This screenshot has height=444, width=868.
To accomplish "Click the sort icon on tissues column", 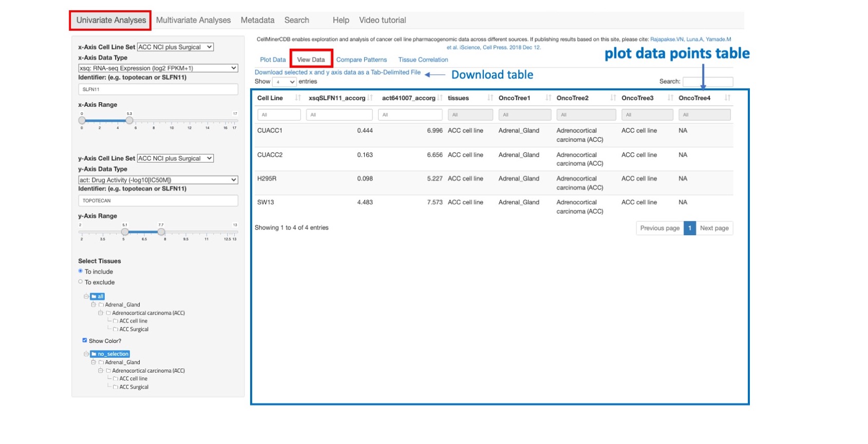I will [x=490, y=98].
